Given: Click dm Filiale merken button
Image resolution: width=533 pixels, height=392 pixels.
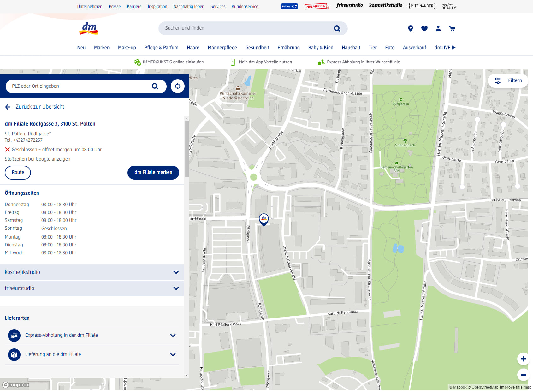Looking at the screenshot, I should click(153, 173).
